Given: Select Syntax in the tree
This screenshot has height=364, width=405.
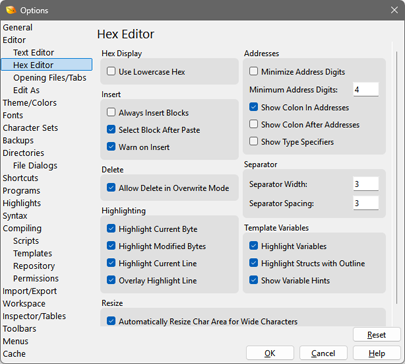Looking at the screenshot, I should click(x=15, y=216).
